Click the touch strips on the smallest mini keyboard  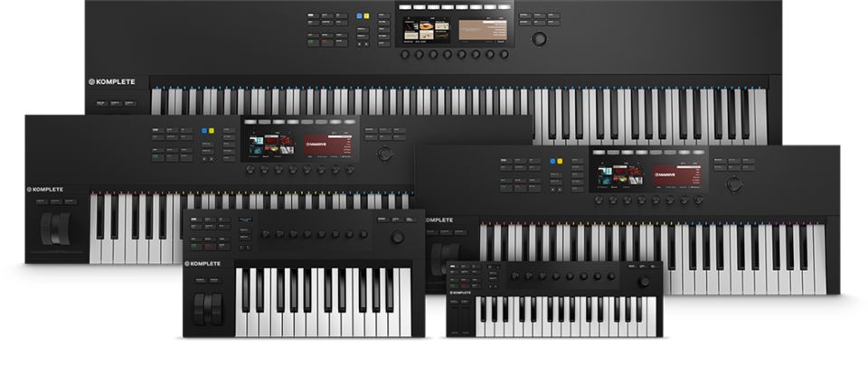[460, 318]
